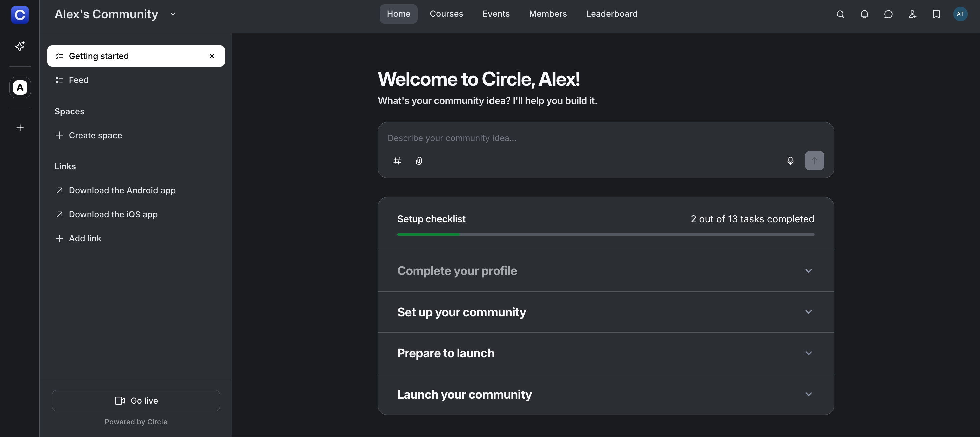Viewport: 980px width, 437px height.
Task: Select Getting started in the sidebar
Action: [136, 56]
